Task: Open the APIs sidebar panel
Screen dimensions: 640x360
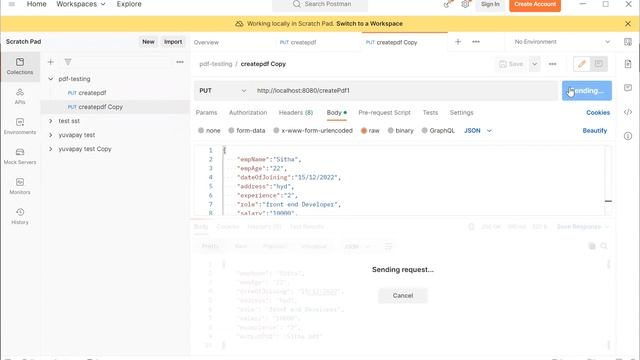Action: tap(20, 96)
